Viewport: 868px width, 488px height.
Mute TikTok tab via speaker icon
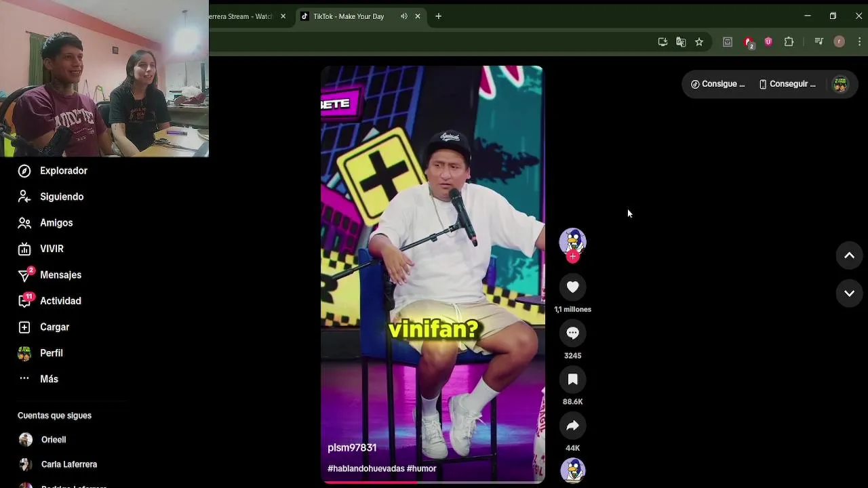pyautogui.click(x=403, y=16)
